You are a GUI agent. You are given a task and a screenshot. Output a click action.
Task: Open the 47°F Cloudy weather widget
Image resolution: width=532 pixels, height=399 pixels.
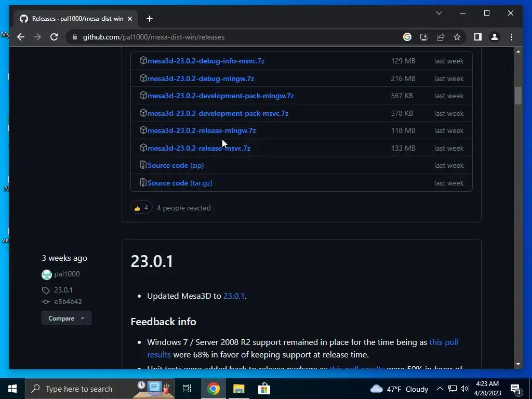[399, 389]
